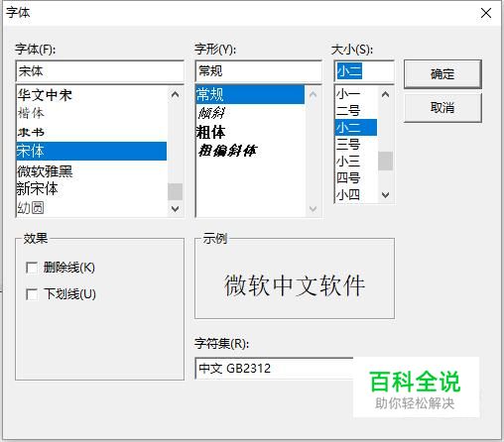The image size is (504, 442).
Task: Click font list scroll down arrow
Action: pos(175,209)
